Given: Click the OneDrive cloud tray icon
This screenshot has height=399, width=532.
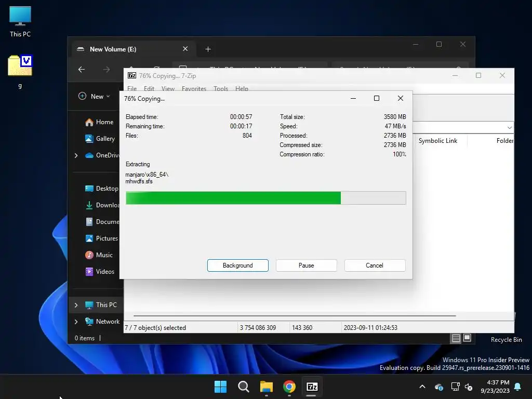Looking at the screenshot, I should tap(438, 387).
